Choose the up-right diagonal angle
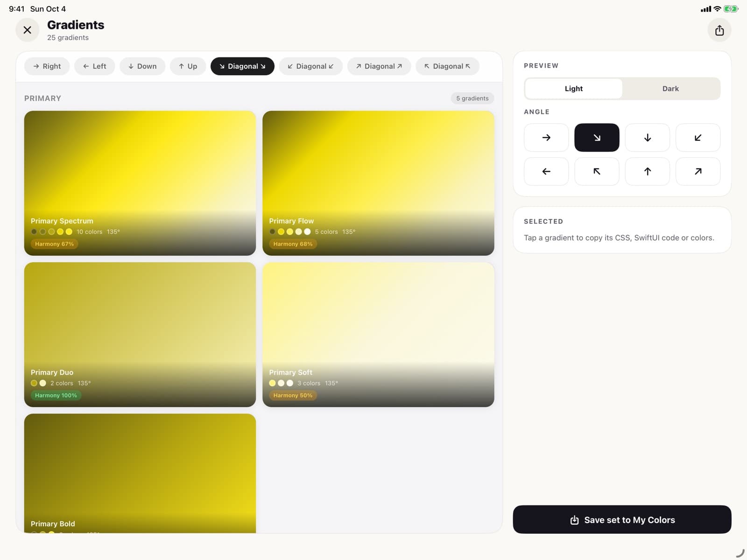Viewport: 747px width, 560px height. [698, 171]
